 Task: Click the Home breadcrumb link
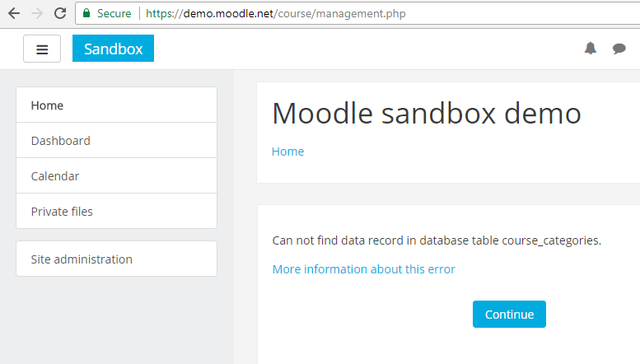click(x=287, y=152)
